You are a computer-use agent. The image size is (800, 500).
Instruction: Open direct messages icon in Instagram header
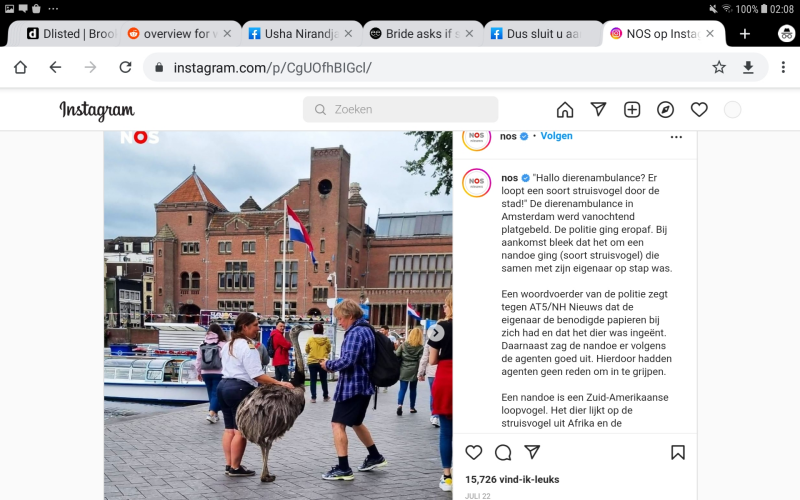(598, 109)
